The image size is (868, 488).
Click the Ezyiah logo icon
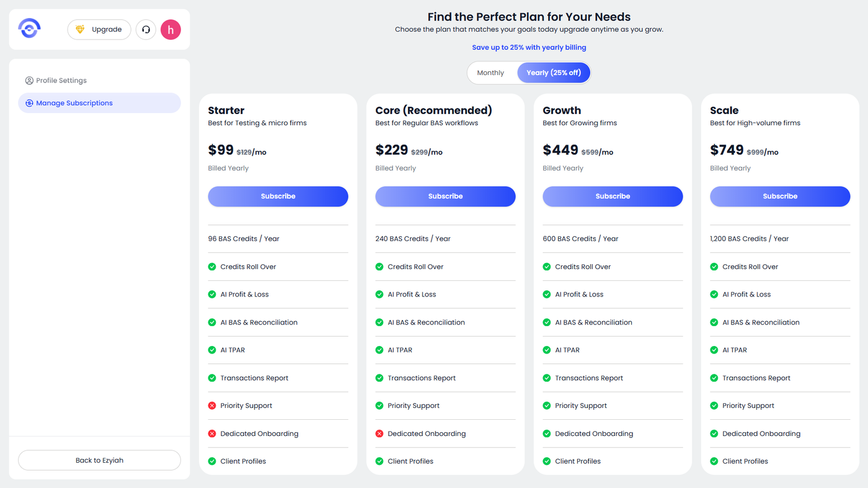click(x=29, y=28)
